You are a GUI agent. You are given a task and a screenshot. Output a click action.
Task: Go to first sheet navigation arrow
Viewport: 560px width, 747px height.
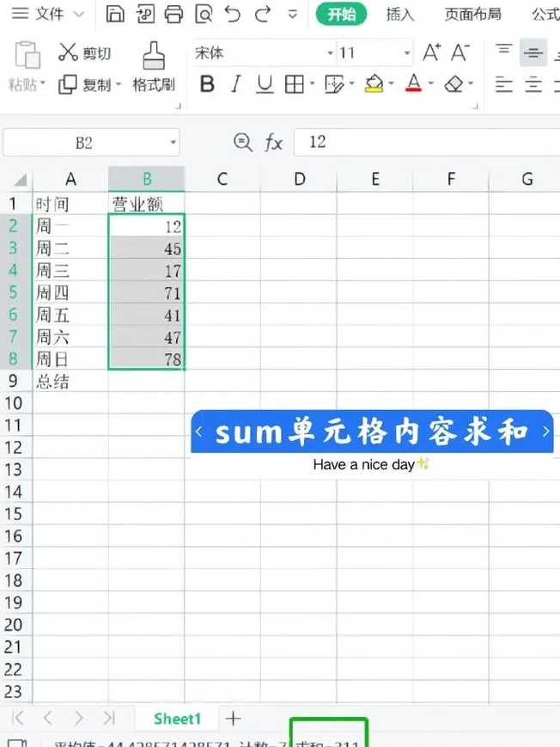[18, 718]
